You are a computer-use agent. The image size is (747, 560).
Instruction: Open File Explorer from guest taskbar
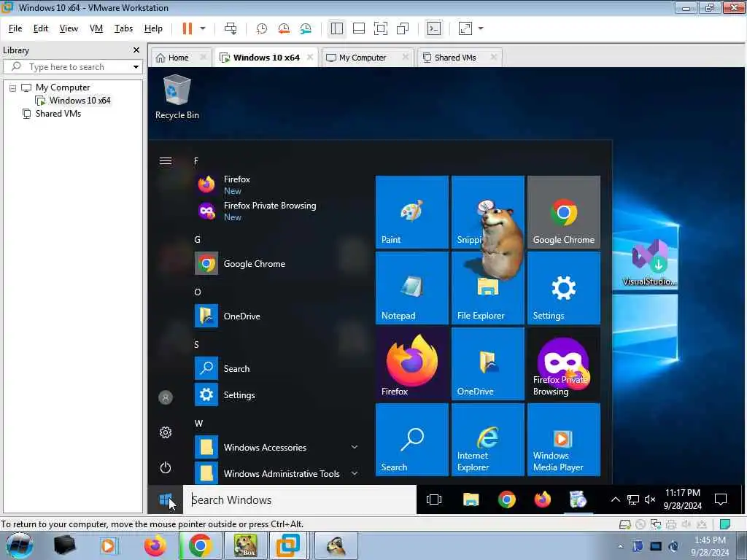click(471, 500)
